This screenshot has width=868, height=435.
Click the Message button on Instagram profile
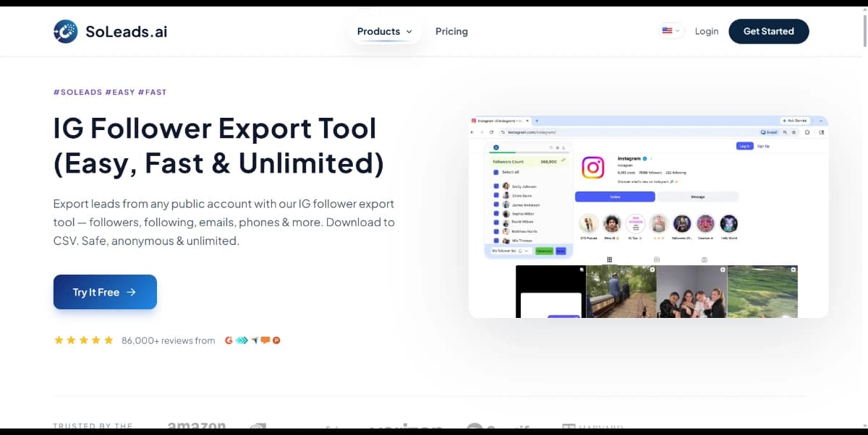[698, 197]
